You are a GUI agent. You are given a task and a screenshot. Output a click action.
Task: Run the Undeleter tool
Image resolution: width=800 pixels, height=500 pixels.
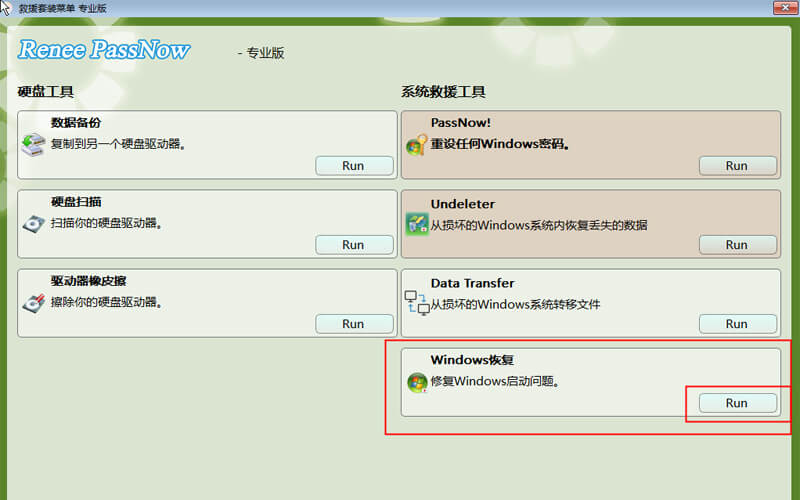738,245
